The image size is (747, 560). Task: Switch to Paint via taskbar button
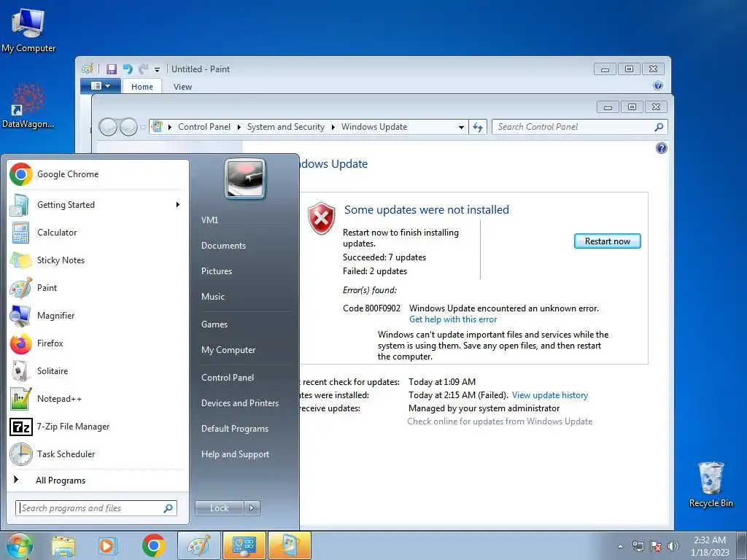click(x=199, y=545)
